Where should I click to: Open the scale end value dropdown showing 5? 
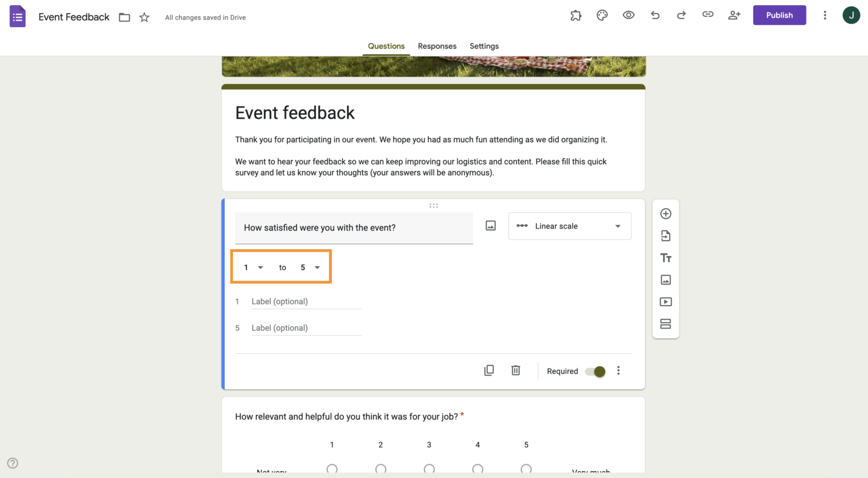click(x=309, y=267)
